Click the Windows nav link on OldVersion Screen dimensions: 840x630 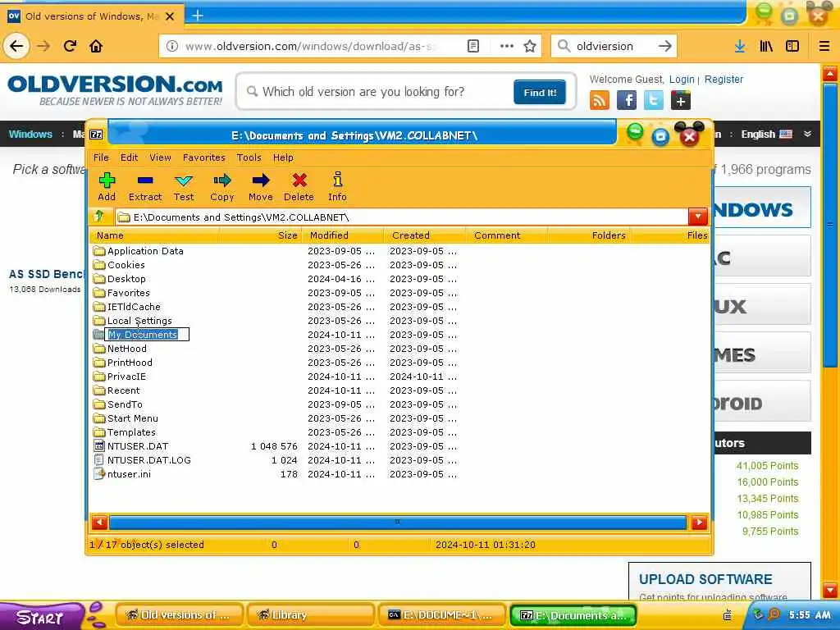click(x=30, y=134)
